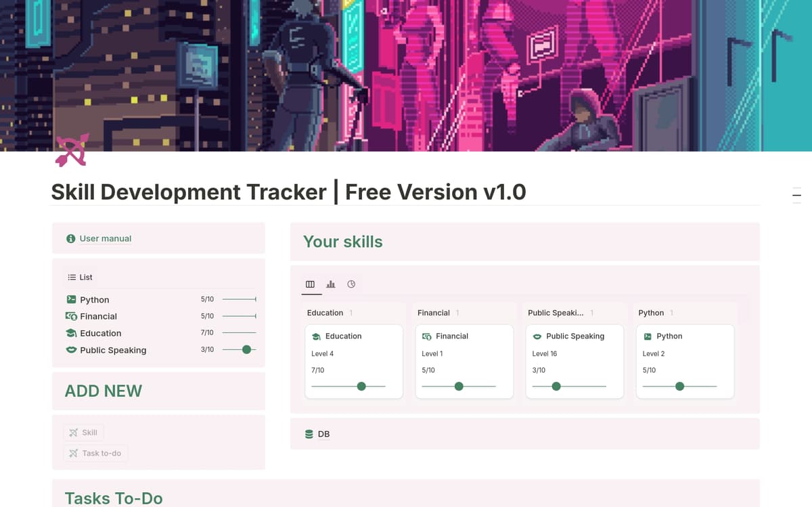Click the icon on the Skill button
Screen dimensions: 812x507
(74, 433)
